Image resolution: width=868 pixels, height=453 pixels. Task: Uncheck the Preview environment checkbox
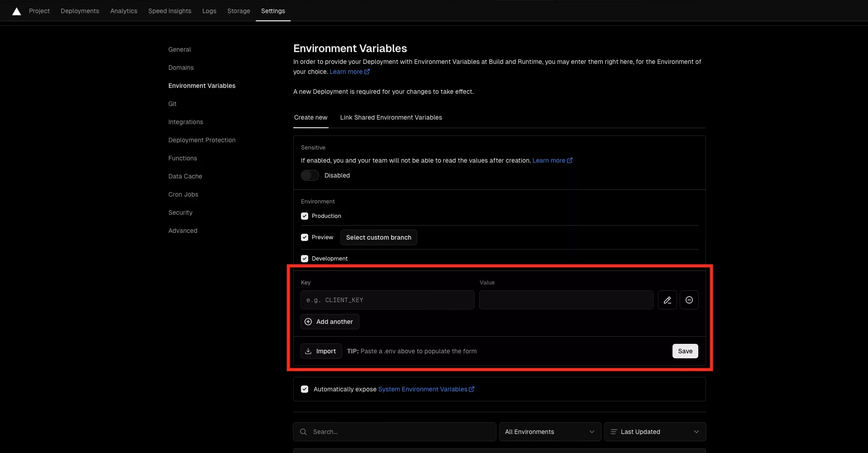pos(305,237)
